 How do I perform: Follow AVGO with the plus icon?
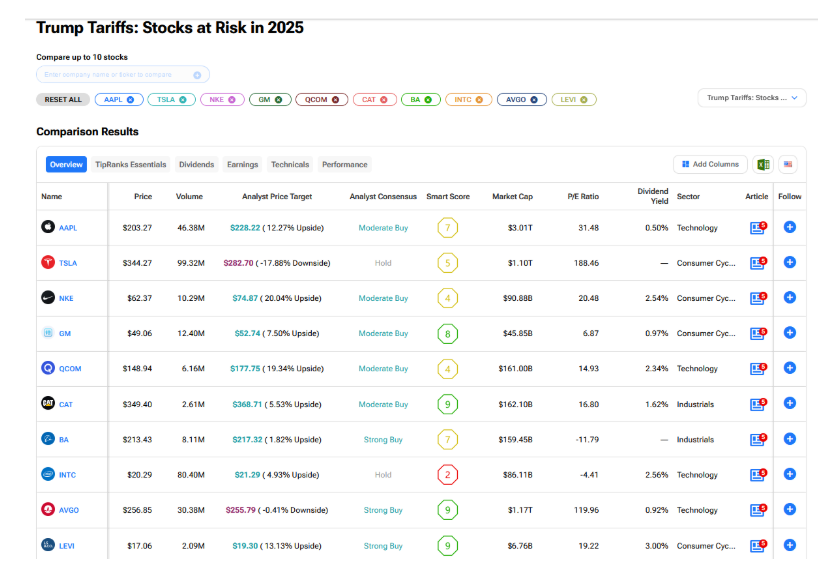click(790, 509)
